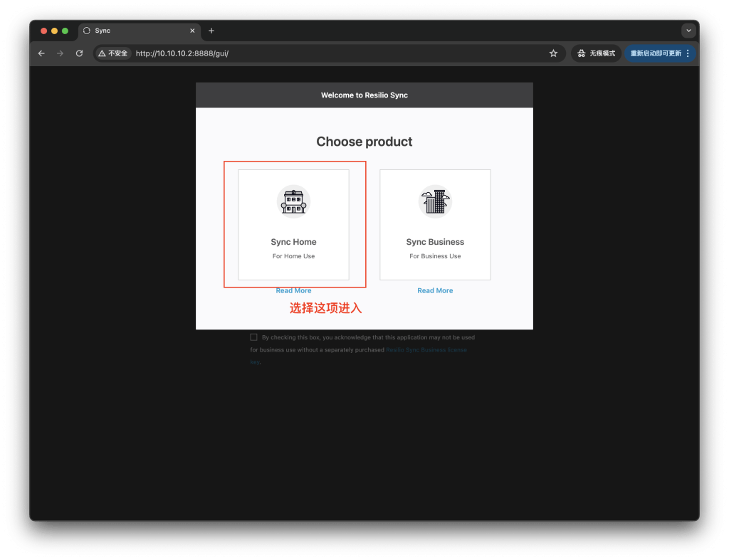Check the business-use acknowledgment checkbox
This screenshot has width=729, height=560.
[254, 337]
